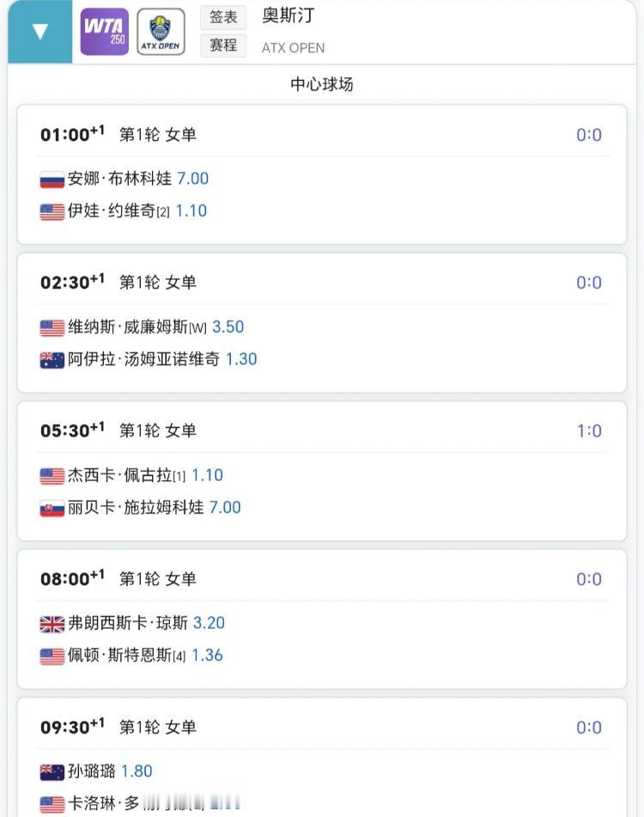
Task: Click Slovak flag beside 丽贝卡·施拉姆科娃
Action: point(52,509)
